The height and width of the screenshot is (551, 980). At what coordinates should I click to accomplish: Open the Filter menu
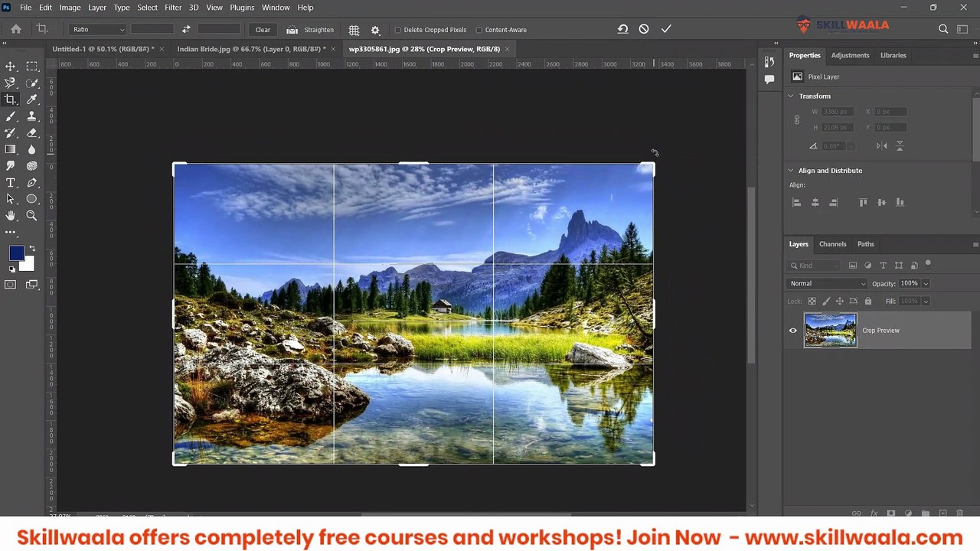[x=173, y=8]
